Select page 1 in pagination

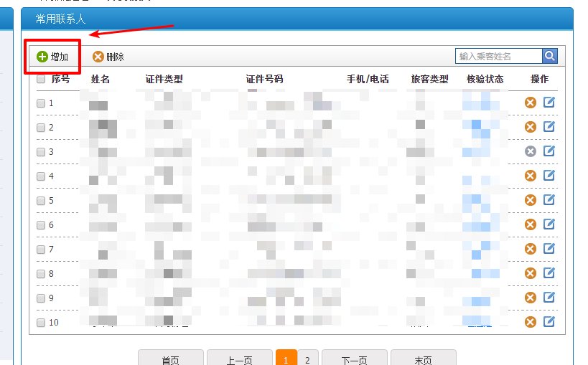[286, 358]
